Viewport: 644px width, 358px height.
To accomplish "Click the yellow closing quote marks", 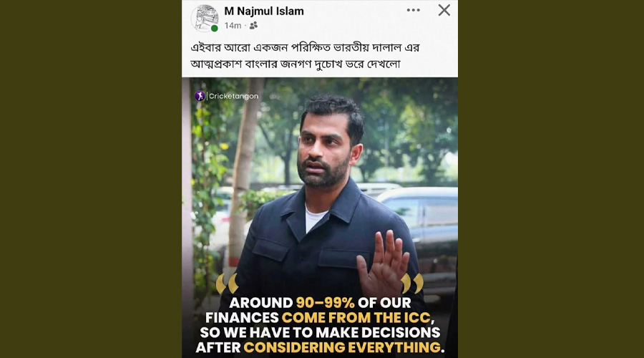I will click(412, 284).
